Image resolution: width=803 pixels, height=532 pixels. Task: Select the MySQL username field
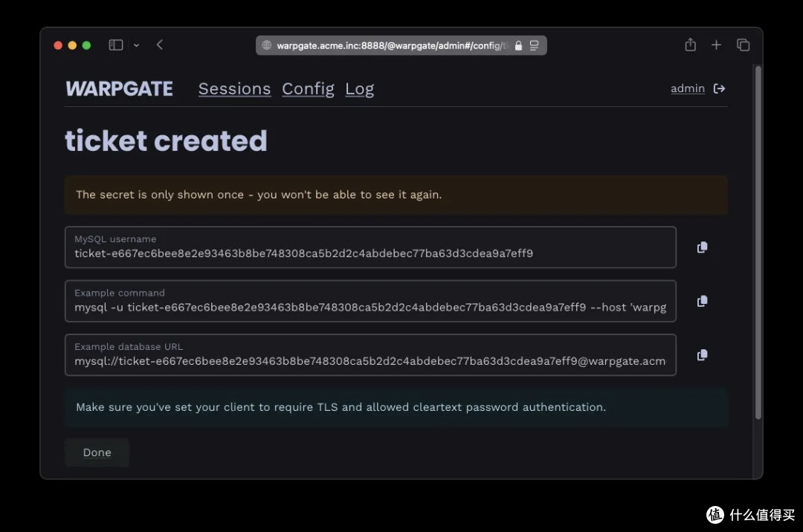pos(370,247)
